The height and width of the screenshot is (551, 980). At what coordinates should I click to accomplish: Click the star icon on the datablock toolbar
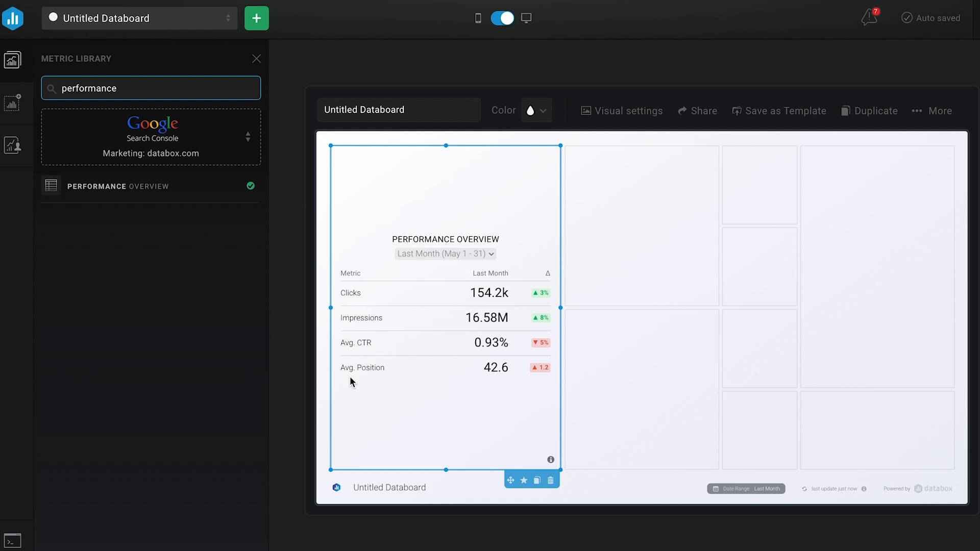click(524, 481)
